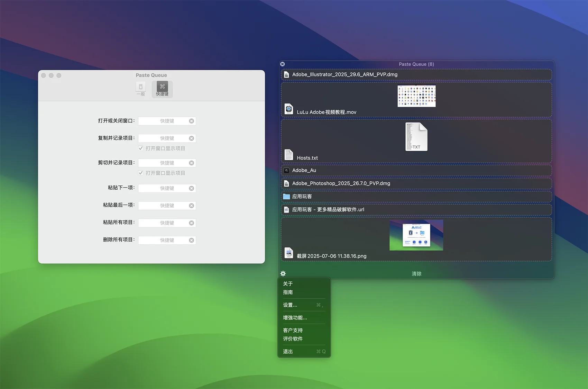The height and width of the screenshot is (389, 588).
Task: Switch to the 一般 settings tab
Action: point(140,89)
